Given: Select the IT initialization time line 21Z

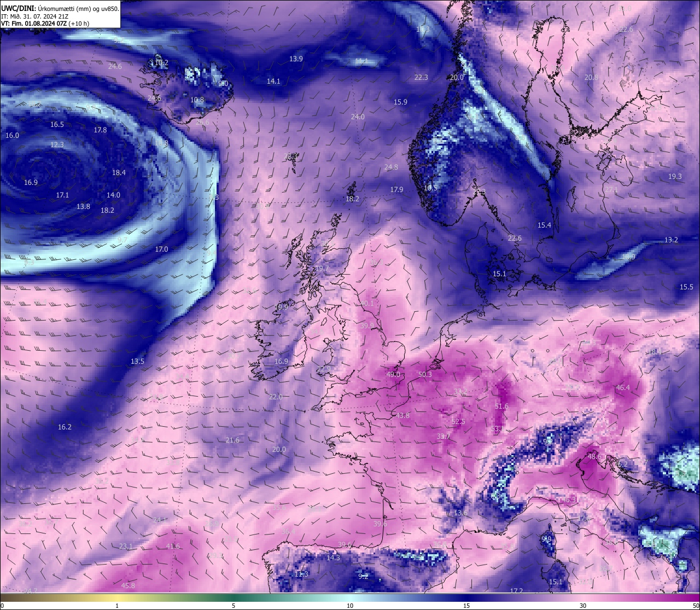Looking at the screenshot, I should (36, 16).
